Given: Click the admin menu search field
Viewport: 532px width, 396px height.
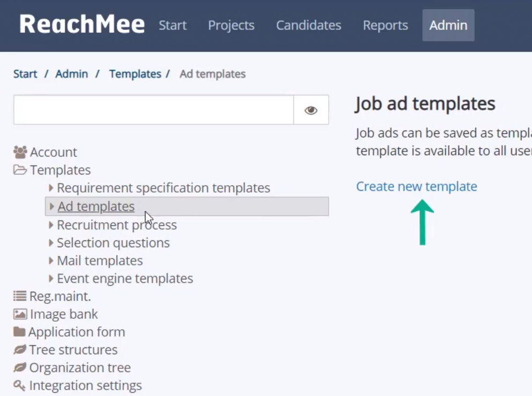Looking at the screenshot, I should (x=154, y=110).
